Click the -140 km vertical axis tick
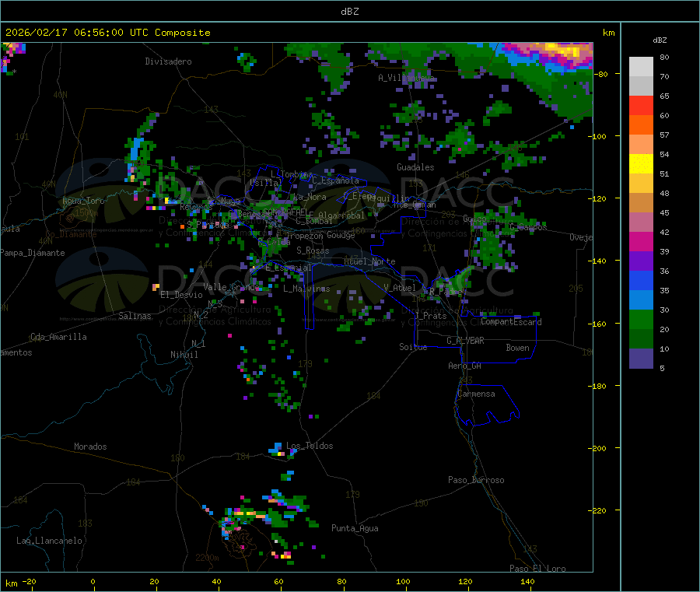Image resolution: width=700 pixels, height=592 pixels. point(598,261)
